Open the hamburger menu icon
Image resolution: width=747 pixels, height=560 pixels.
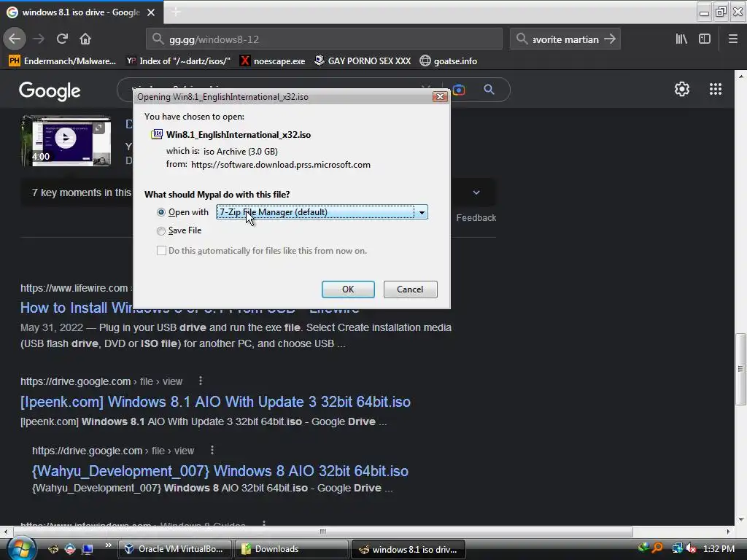pos(732,39)
